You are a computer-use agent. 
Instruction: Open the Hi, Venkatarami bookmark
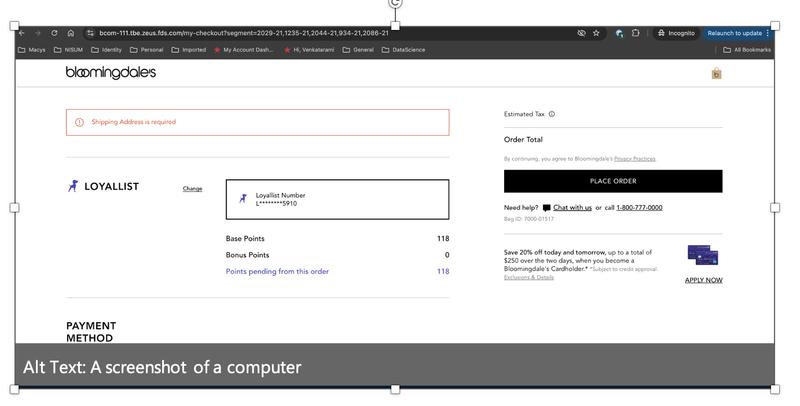309,50
